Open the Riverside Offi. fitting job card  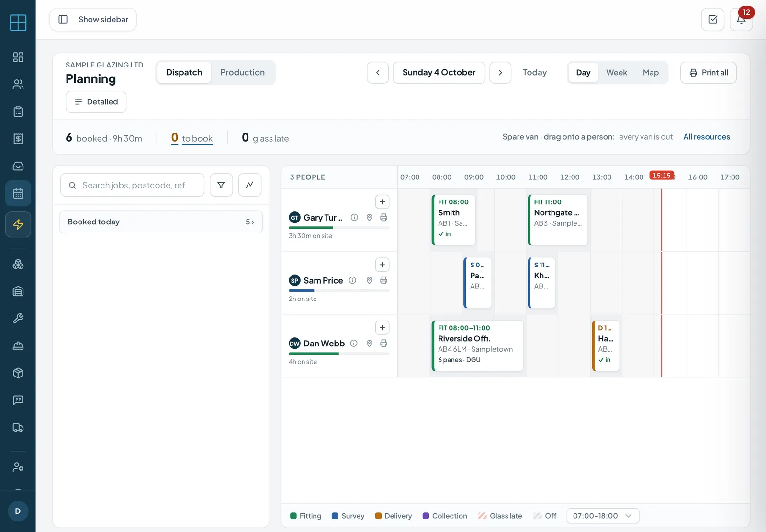(x=477, y=346)
